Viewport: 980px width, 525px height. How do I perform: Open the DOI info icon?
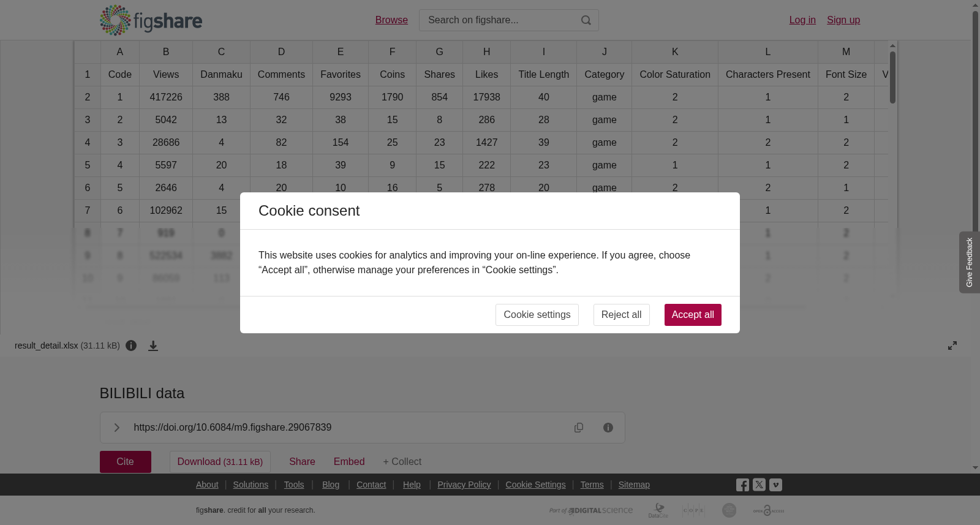(608, 428)
